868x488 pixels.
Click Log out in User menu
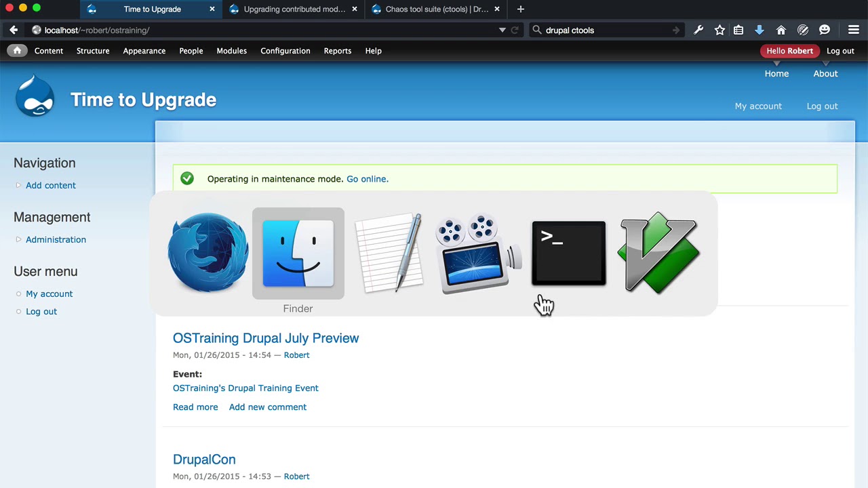click(x=41, y=311)
